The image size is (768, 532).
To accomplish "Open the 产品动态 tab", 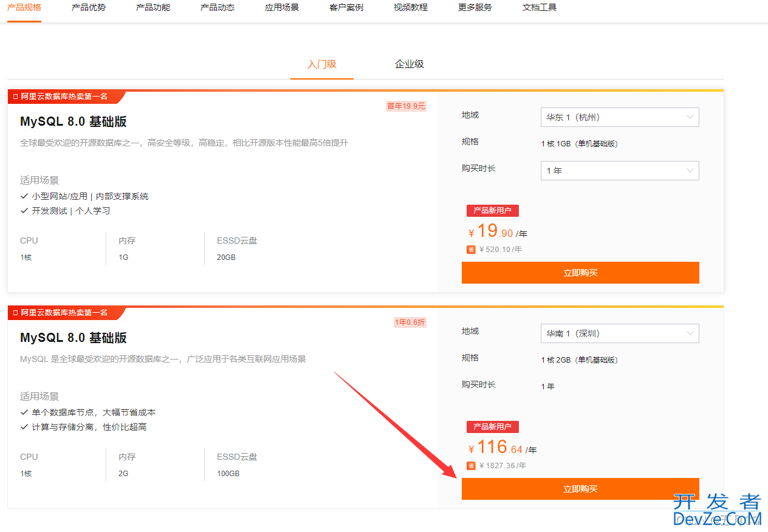I will coord(218,8).
